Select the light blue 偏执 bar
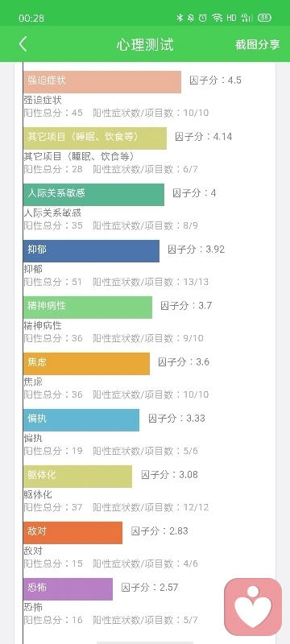 point(81,419)
